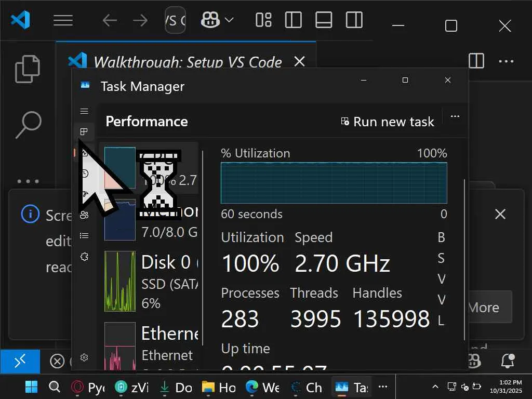Viewport: 532px width, 399px height.
Task: Switch to Processes page in Task Manager
Action: pos(84,132)
